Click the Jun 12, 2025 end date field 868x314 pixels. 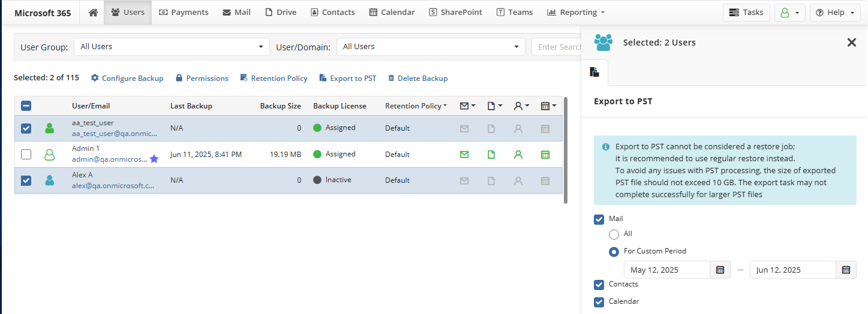(793, 270)
